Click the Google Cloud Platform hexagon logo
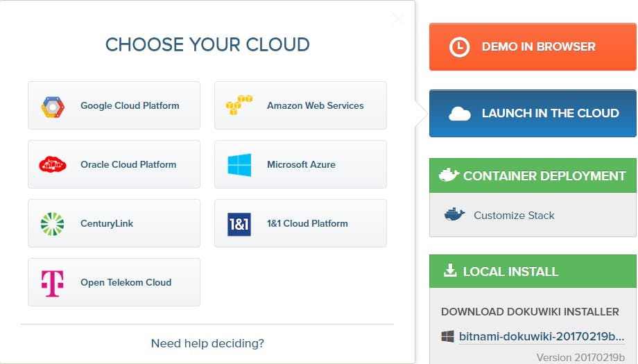Image resolution: width=638 pixels, height=364 pixels. tap(53, 106)
